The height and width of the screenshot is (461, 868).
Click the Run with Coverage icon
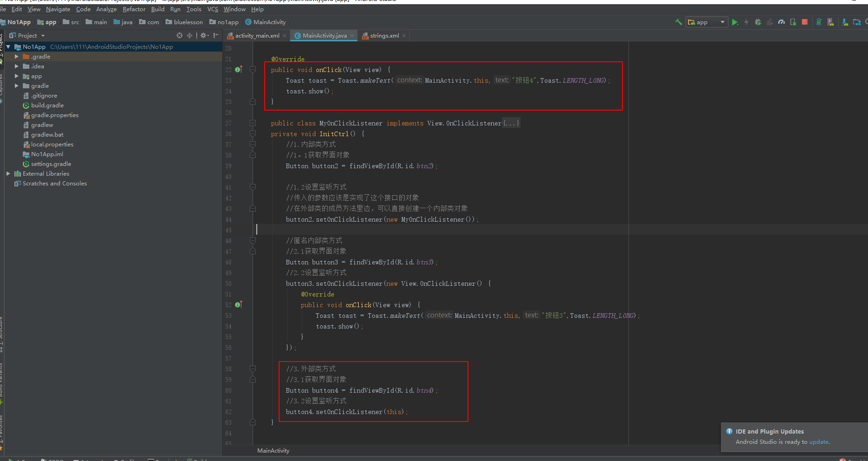pyautogui.click(x=769, y=22)
